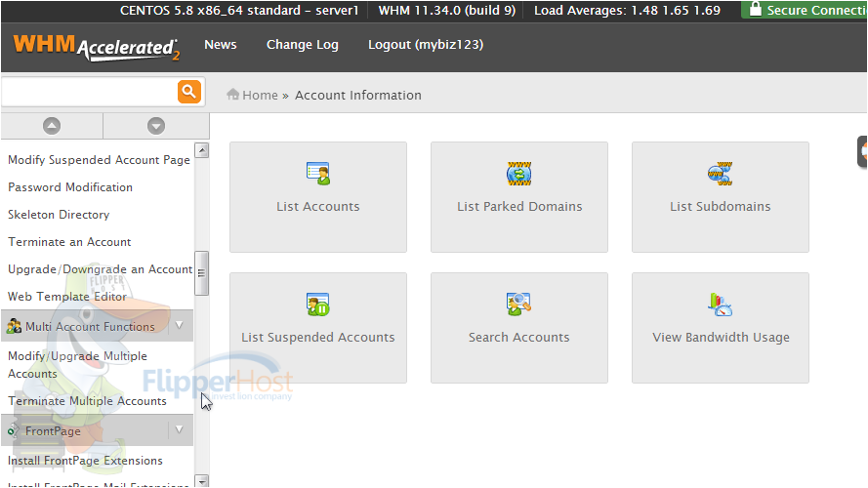
Task: Click the FrontPage section icon
Action: (x=14, y=431)
